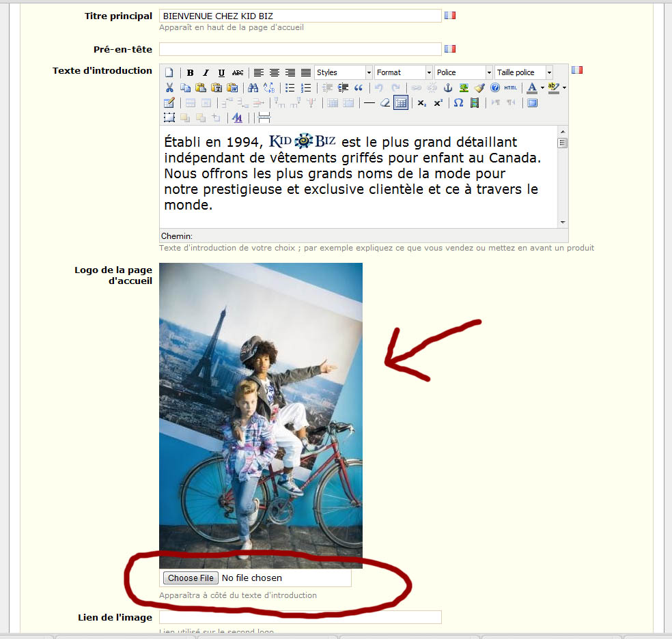The height and width of the screenshot is (639, 672).
Task: Toggle the visual aid guidelines grid icon
Action: click(401, 103)
